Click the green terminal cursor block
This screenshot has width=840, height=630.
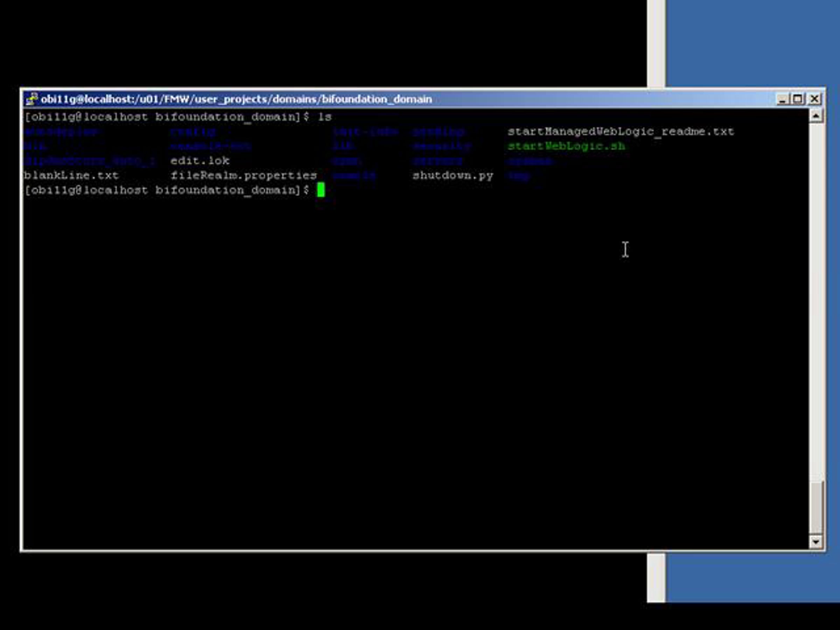click(321, 190)
